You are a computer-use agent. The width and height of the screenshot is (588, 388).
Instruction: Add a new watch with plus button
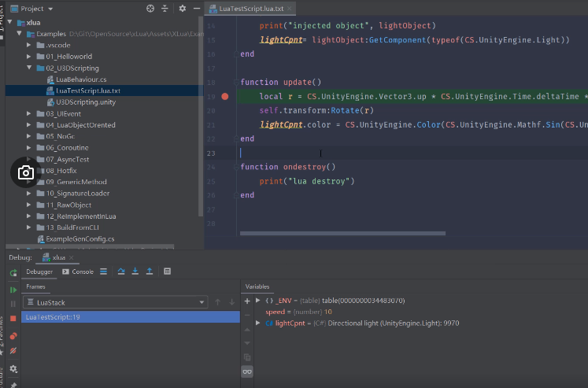point(247,301)
